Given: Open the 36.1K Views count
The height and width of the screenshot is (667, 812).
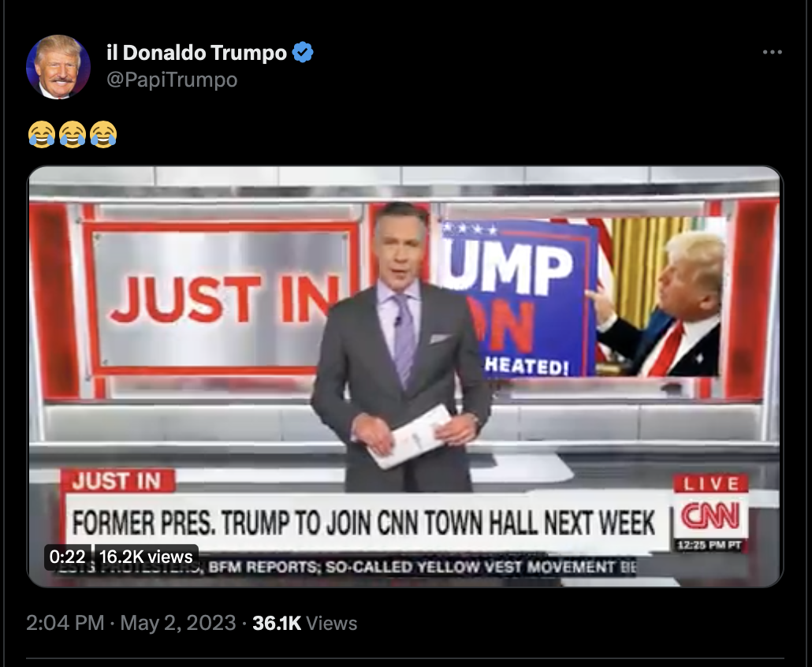Looking at the screenshot, I should point(304,623).
